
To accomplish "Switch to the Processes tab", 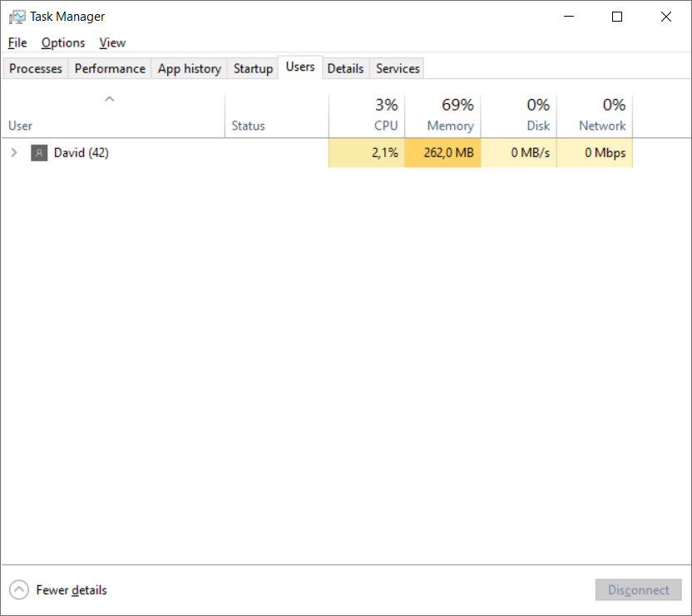I will point(36,68).
